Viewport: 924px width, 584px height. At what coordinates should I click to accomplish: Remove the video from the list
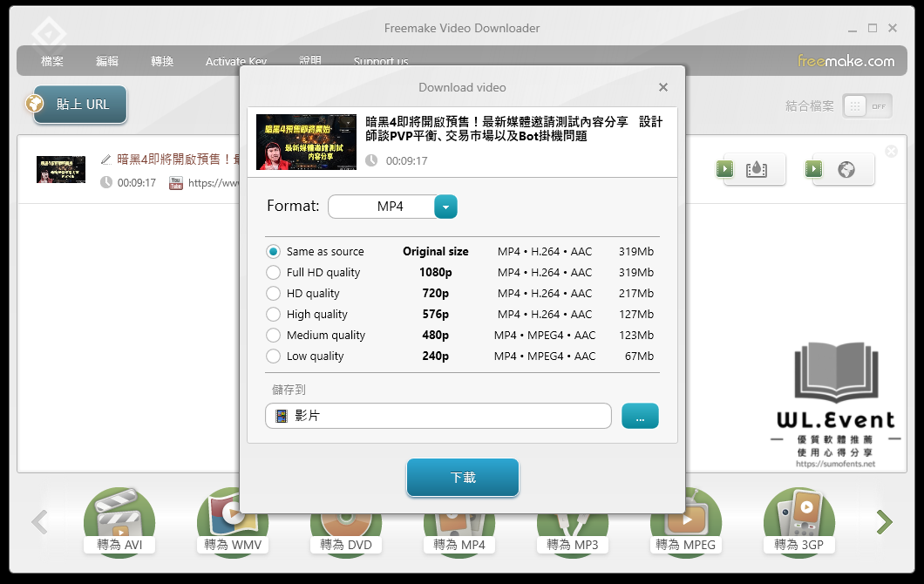tap(891, 152)
